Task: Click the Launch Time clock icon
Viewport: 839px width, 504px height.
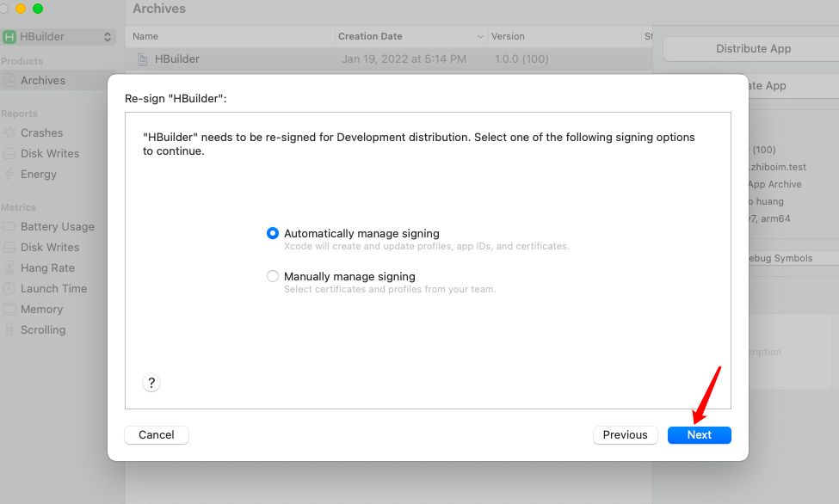Action: tap(9, 288)
